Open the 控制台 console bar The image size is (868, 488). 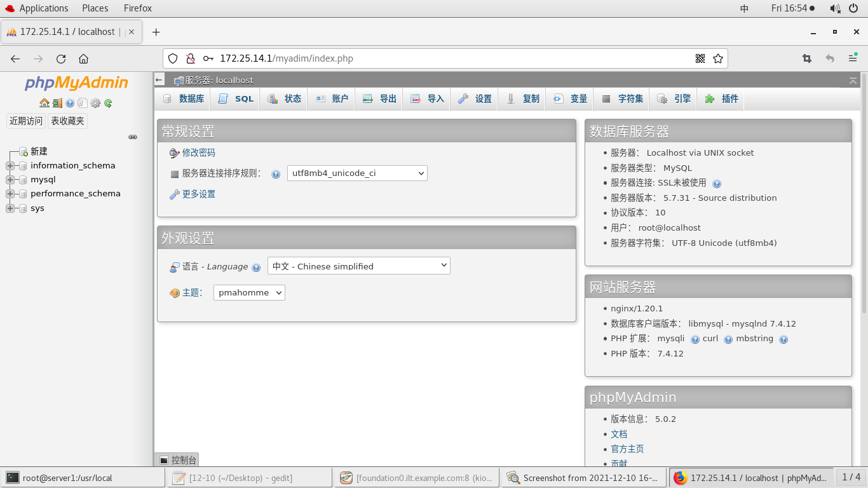(177, 459)
